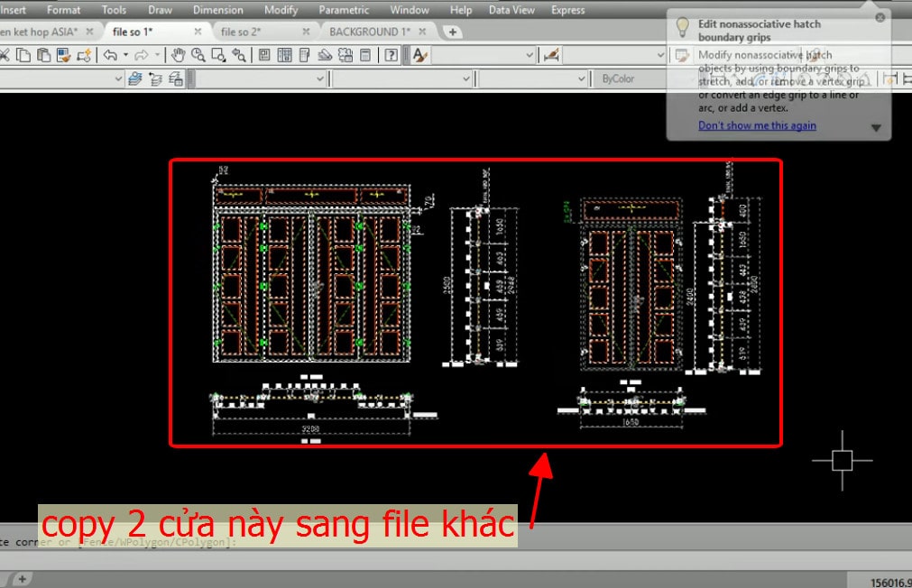This screenshot has width=912, height=588.
Task: Launch the QuickCalc calculator
Action: click(x=366, y=55)
